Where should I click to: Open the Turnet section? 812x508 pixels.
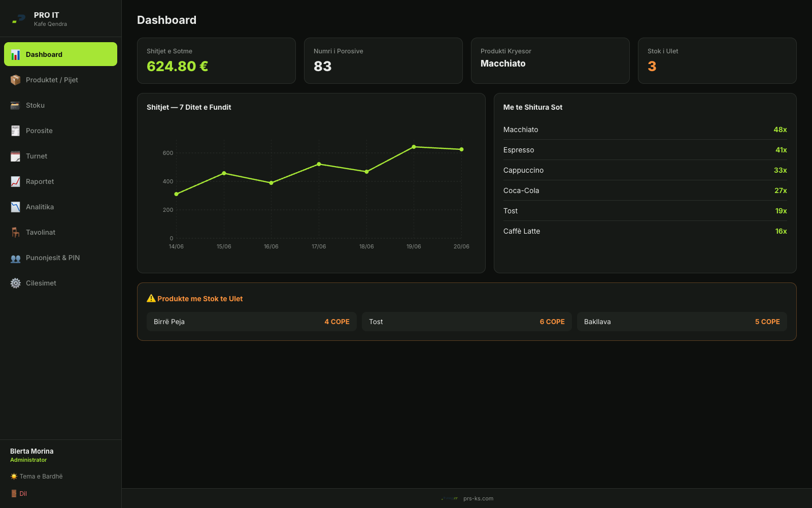(x=60, y=156)
